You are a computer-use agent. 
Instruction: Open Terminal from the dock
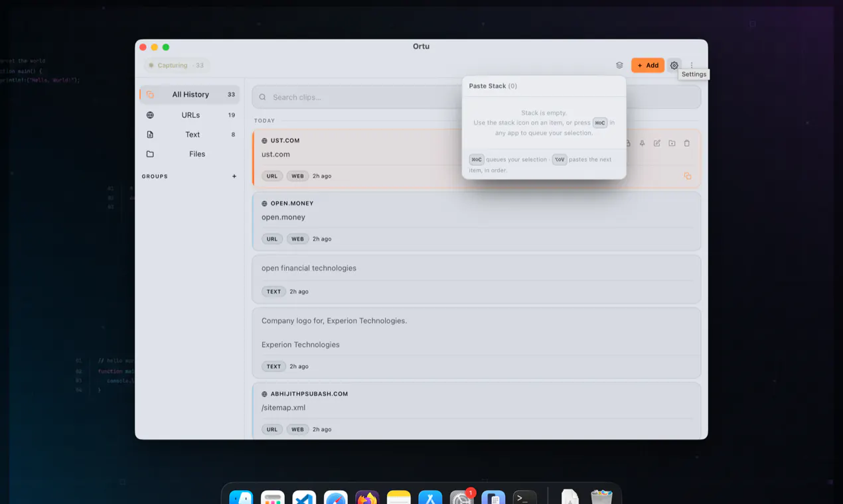pyautogui.click(x=525, y=497)
